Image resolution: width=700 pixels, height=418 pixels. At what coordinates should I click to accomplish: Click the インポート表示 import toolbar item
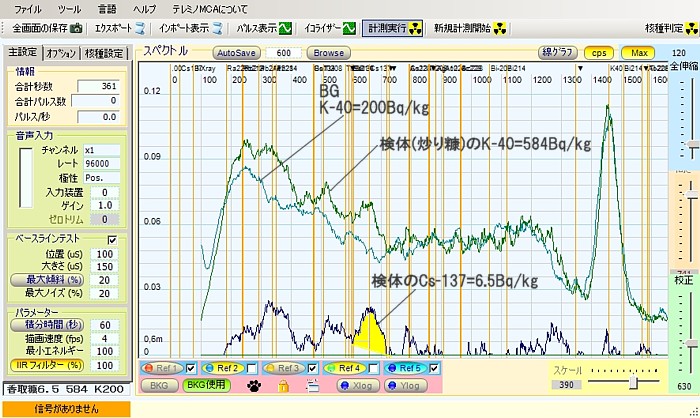[x=191, y=29]
